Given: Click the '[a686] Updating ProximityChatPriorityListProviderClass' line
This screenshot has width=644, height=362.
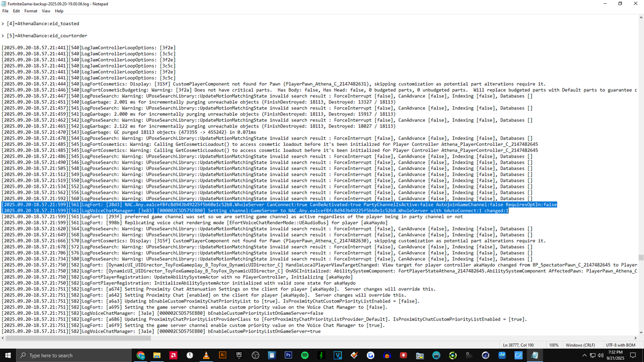Looking at the screenshot, I should [265, 319].
